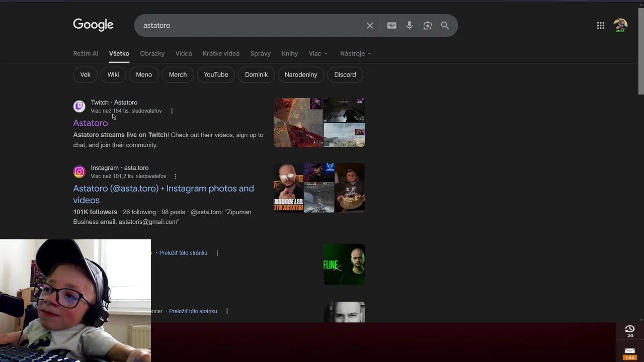
Task: Click the Google logo
Action: point(93,25)
